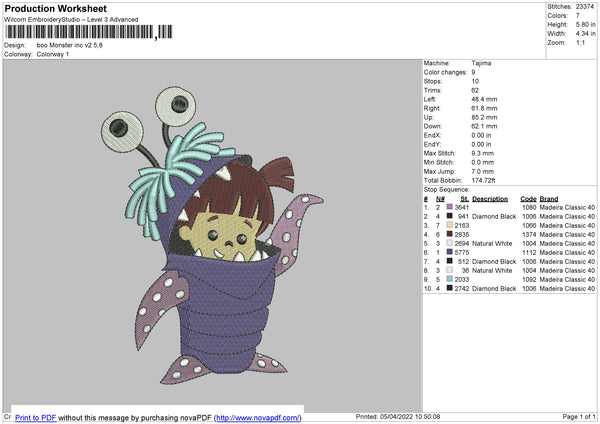Click the Print to PDF link
This screenshot has width=600, height=424.
(36, 417)
